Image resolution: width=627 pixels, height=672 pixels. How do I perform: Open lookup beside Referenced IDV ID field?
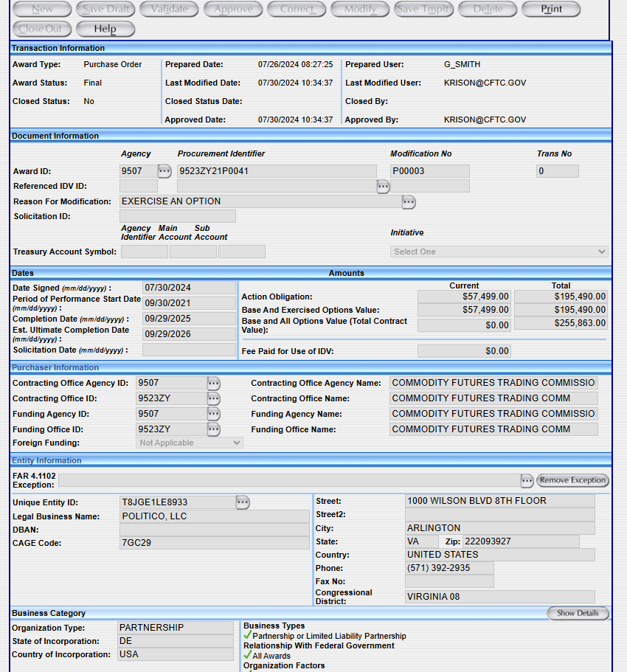click(x=383, y=187)
